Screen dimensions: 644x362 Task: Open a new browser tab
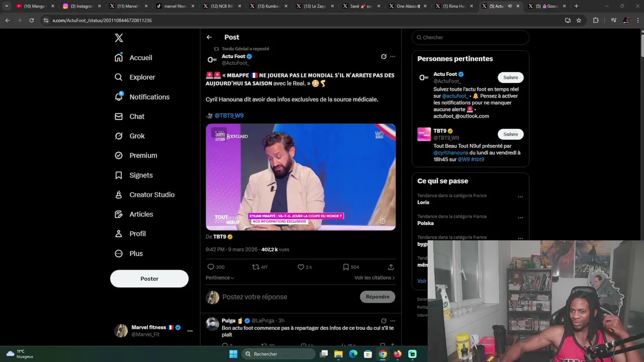576,6
